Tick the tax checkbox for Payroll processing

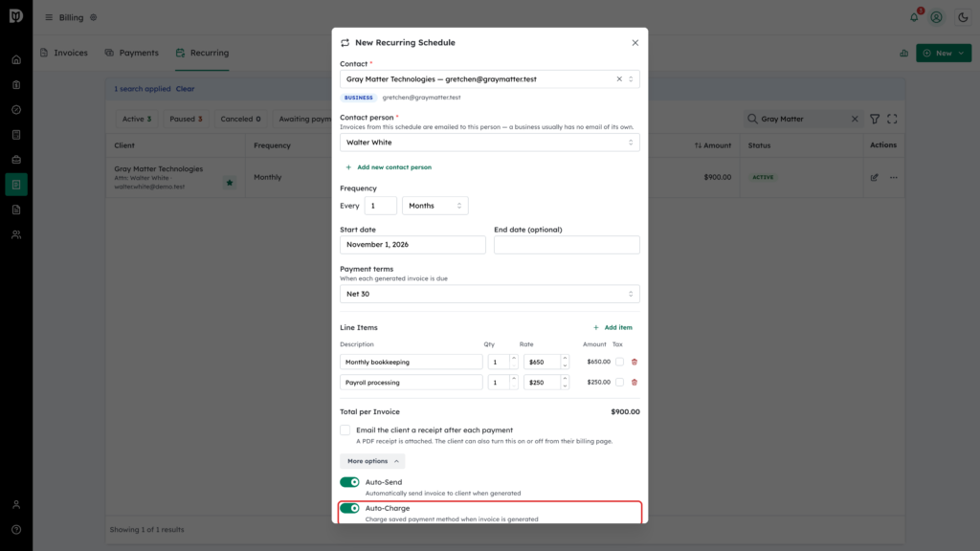click(x=619, y=383)
